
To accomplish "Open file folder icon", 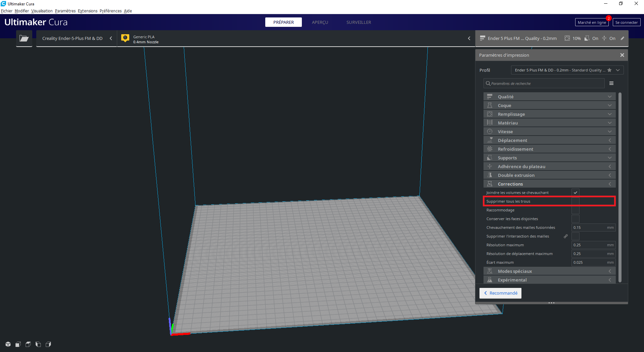I will point(24,38).
